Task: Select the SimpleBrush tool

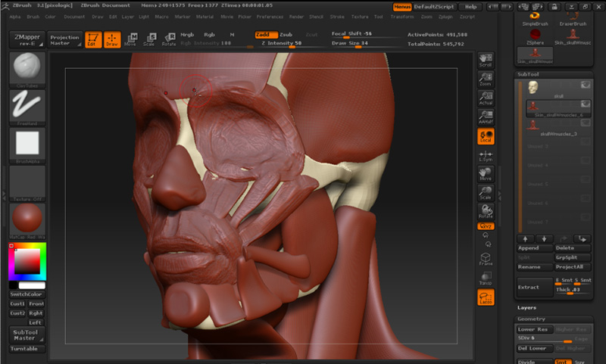Action: point(536,18)
